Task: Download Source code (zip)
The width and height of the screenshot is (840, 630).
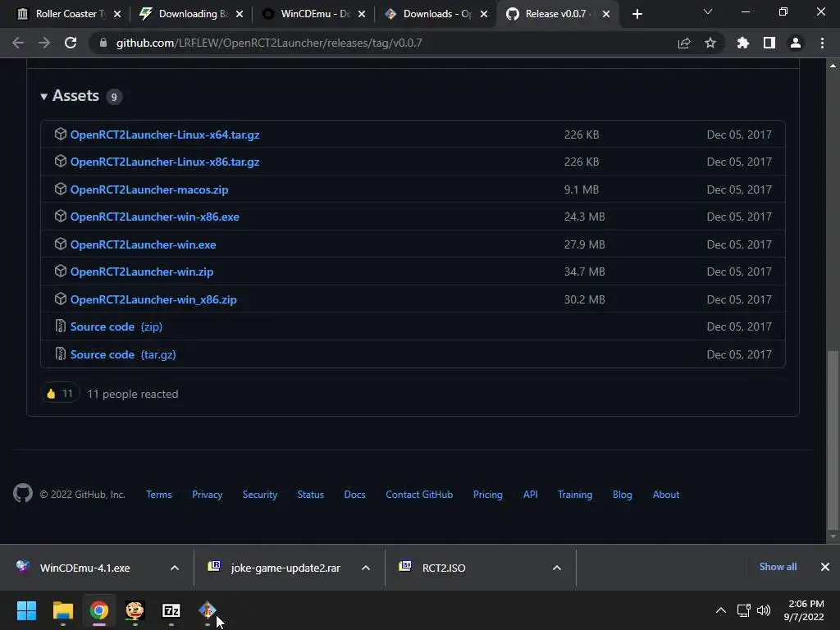Action: click(x=116, y=326)
